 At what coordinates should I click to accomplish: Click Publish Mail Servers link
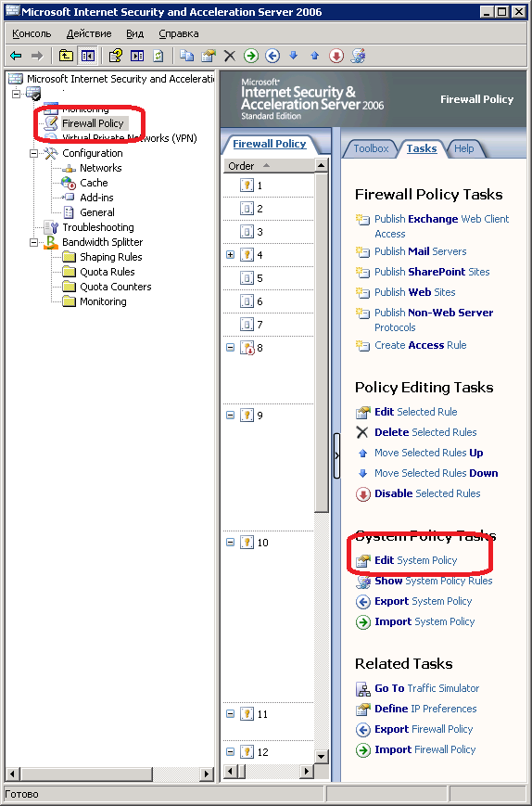421,251
